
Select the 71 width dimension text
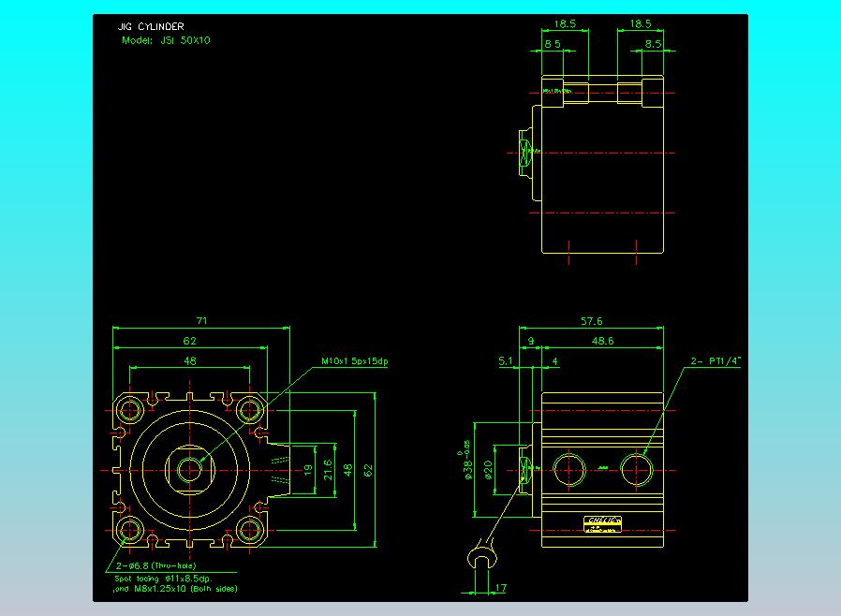(x=200, y=321)
